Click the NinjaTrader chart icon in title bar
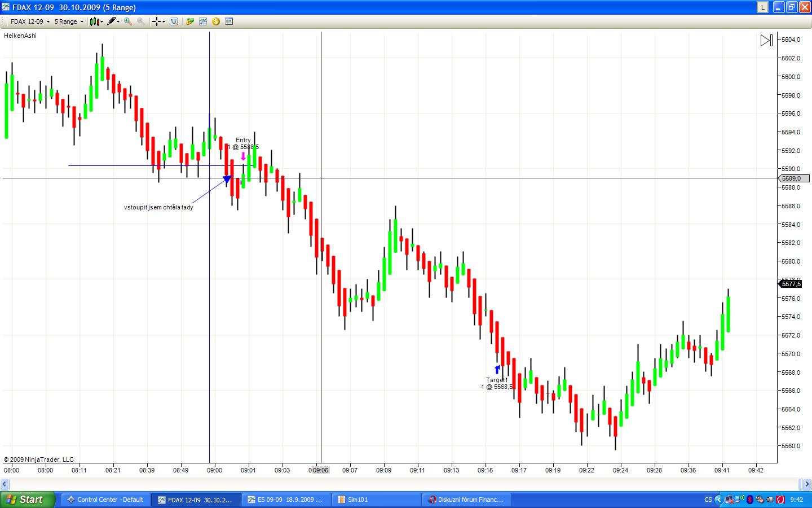Viewport: 812px width, 508px height. tap(6, 7)
